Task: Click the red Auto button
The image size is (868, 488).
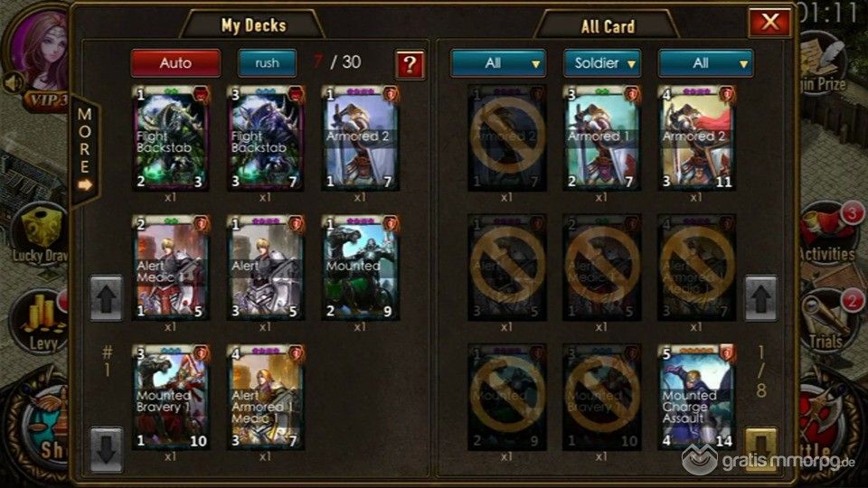Action: 175,63
